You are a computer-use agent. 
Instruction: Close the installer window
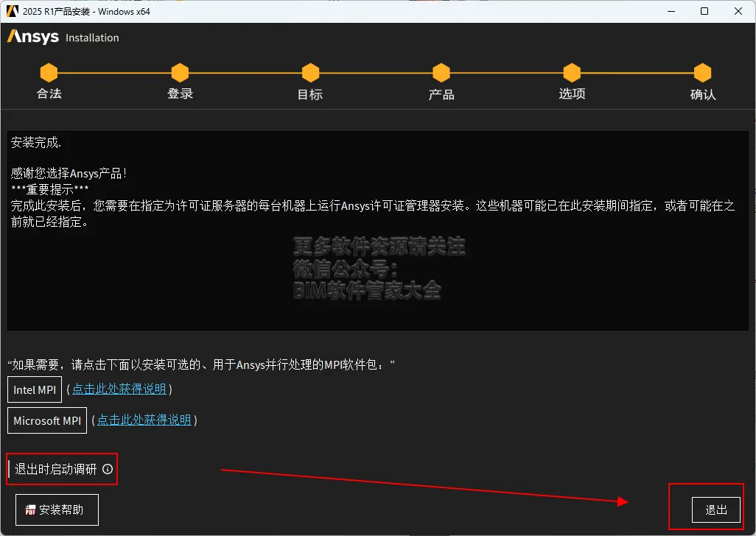click(738, 11)
